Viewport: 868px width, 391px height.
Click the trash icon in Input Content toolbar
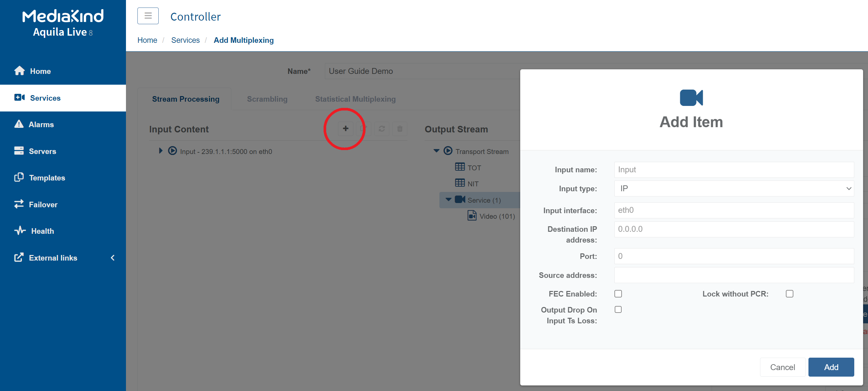(x=399, y=129)
